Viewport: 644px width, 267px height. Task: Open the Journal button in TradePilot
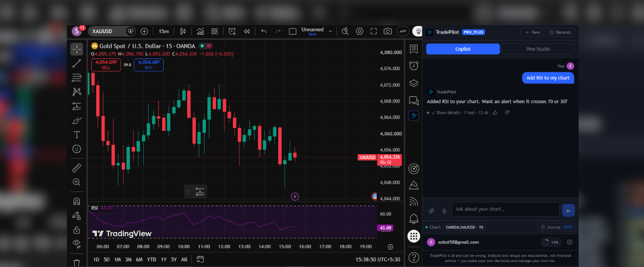pos(556,227)
